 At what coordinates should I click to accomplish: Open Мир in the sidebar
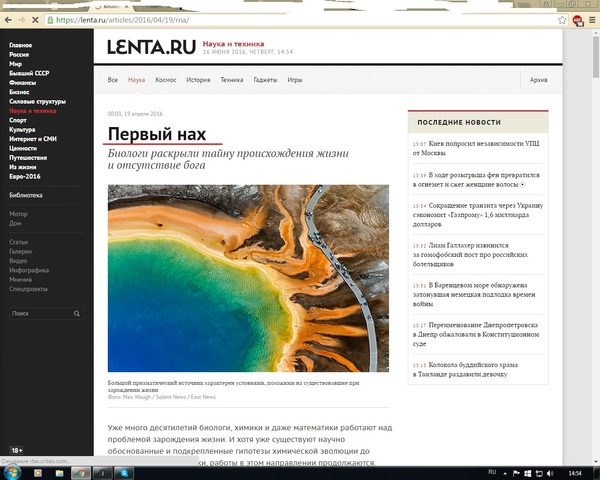coord(16,64)
